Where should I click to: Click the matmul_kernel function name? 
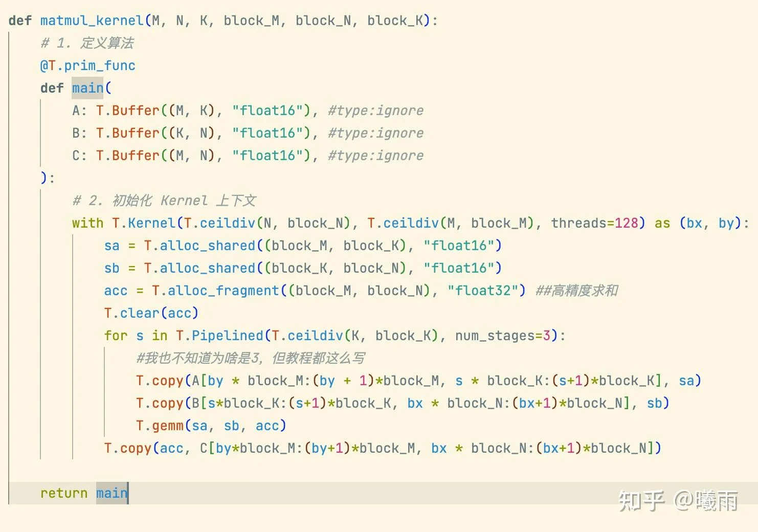coord(92,21)
